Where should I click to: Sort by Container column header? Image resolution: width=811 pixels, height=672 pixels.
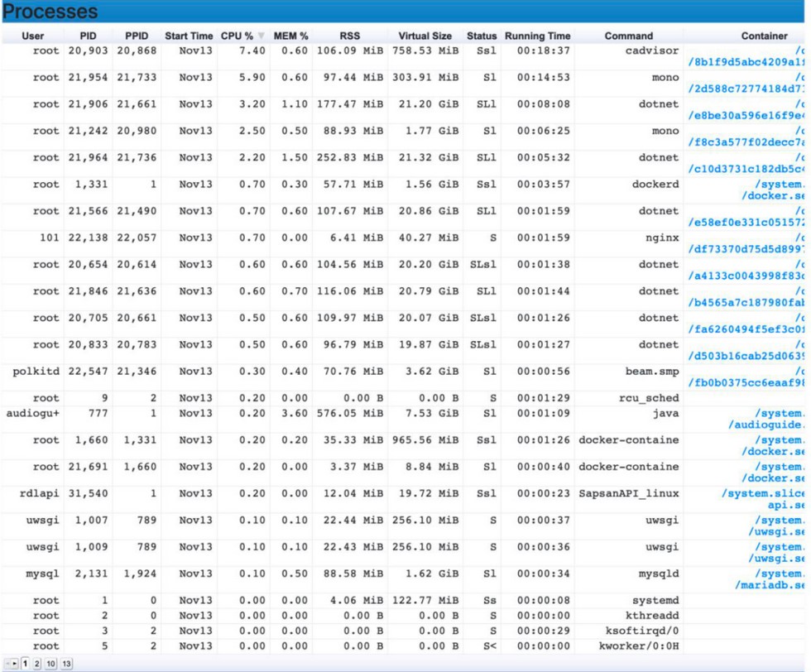pos(764,36)
